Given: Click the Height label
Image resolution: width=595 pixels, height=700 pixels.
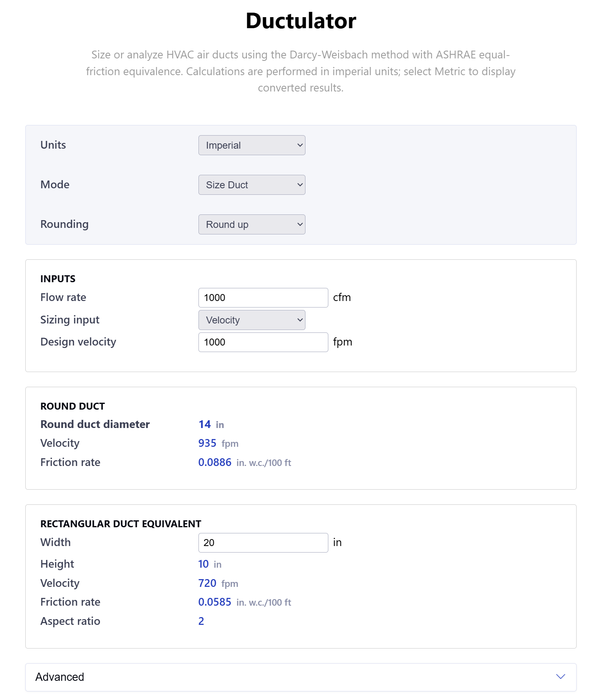Looking at the screenshot, I should coord(57,564).
